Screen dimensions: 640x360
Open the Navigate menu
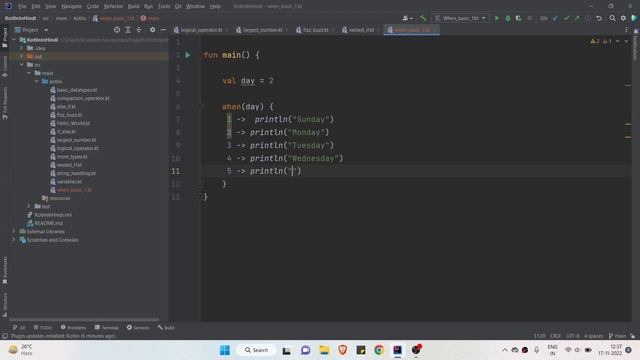click(x=71, y=7)
